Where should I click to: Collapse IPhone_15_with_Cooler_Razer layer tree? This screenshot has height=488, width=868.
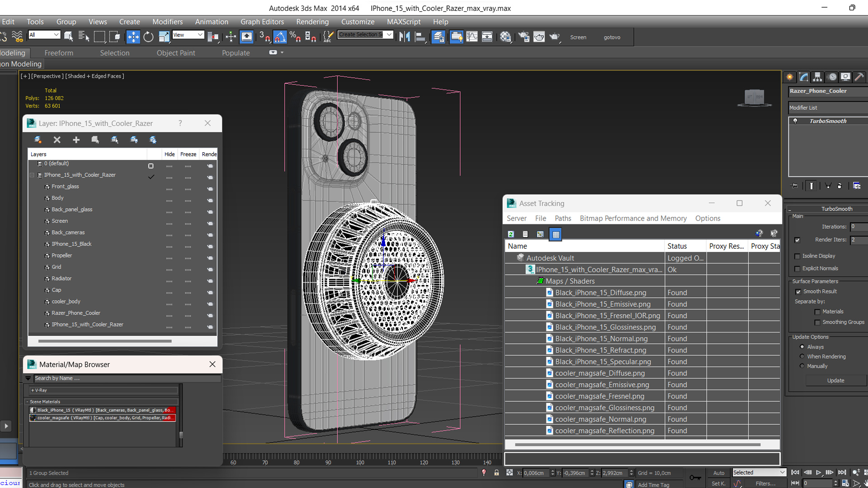click(x=32, y=175)
